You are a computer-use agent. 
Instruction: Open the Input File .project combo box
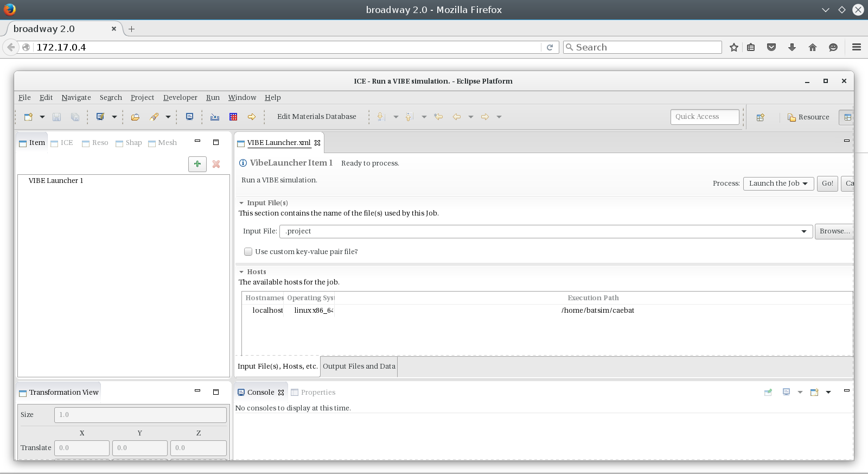(546, 231)
